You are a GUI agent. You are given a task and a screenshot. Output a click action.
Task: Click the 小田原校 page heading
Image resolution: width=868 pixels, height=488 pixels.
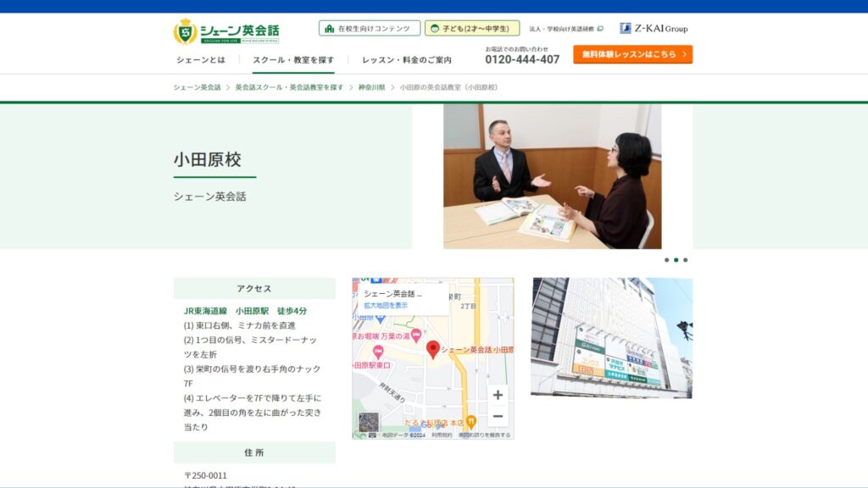[208, 160]
